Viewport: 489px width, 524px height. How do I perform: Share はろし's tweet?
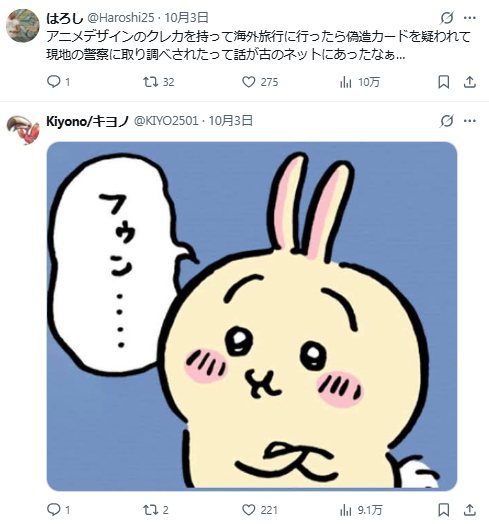point(470,82)
